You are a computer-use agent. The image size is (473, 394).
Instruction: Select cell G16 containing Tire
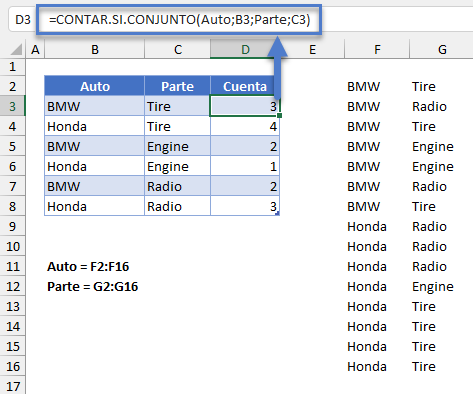[442, 366]
